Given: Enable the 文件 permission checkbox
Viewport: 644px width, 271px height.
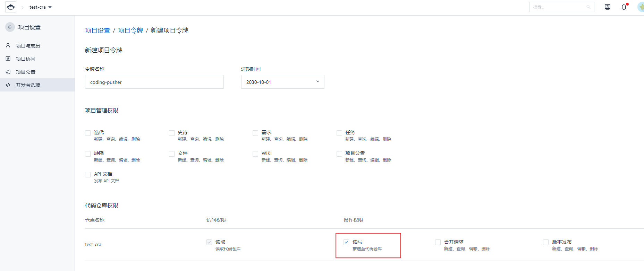Looking at the screenshot, I should click(x=172, y=154).
